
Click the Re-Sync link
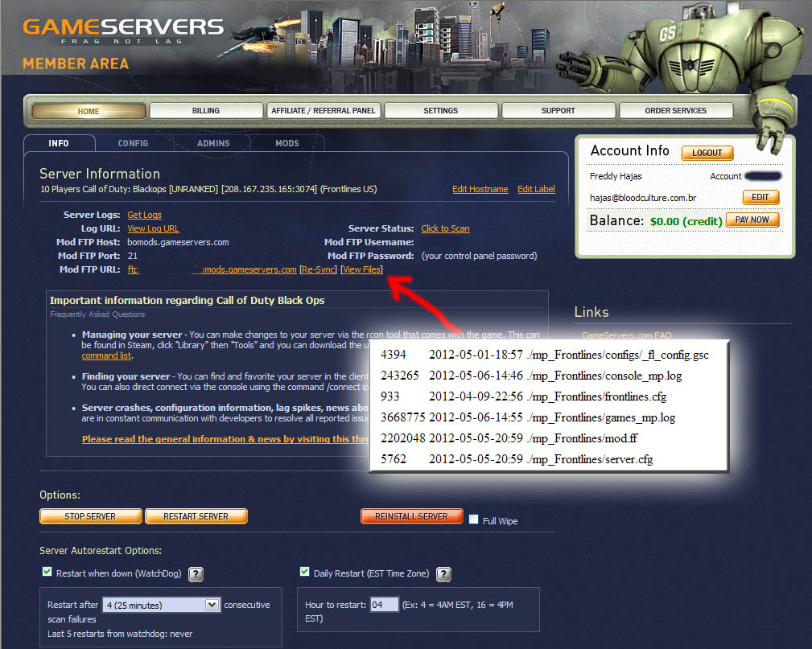coord(319,269)
